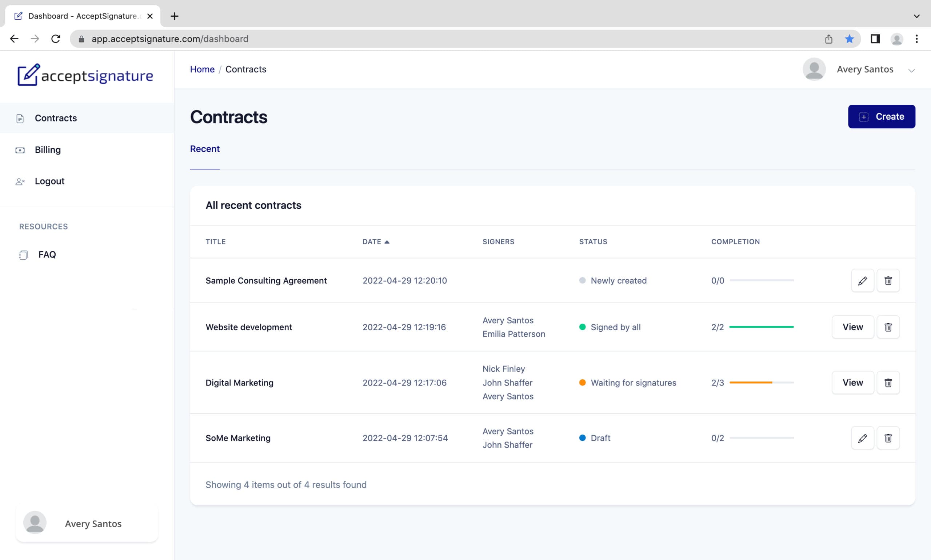Screen dimensions: 931x560
Task: Click Digital Marketing completion progress bar
Action: pyautogui.click(x=761, y=382)
